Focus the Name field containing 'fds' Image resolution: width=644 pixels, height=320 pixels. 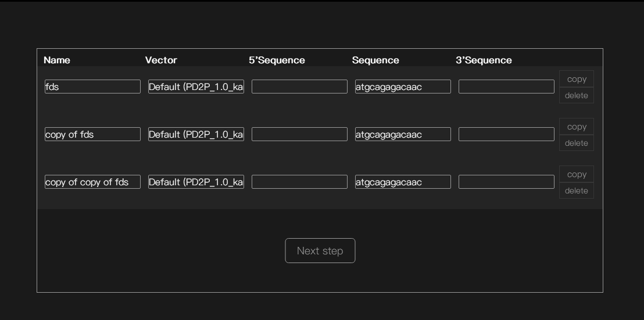(92, 87)
